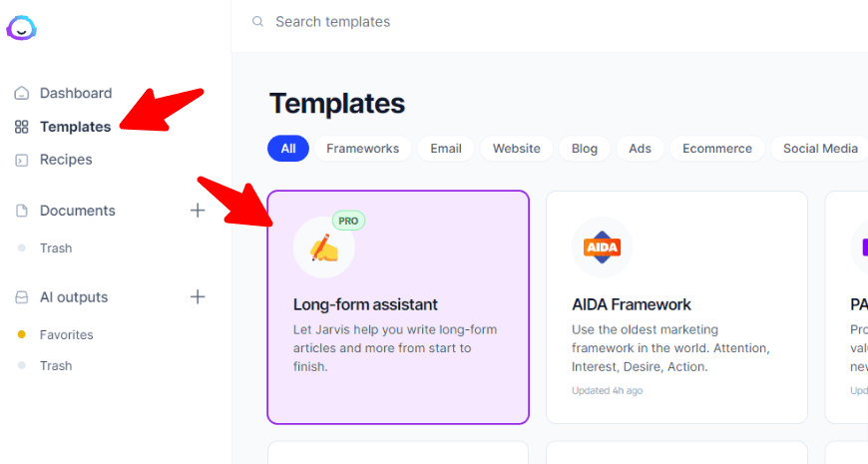Add new AI output with plus icon
868x464 pixels.
198,296
